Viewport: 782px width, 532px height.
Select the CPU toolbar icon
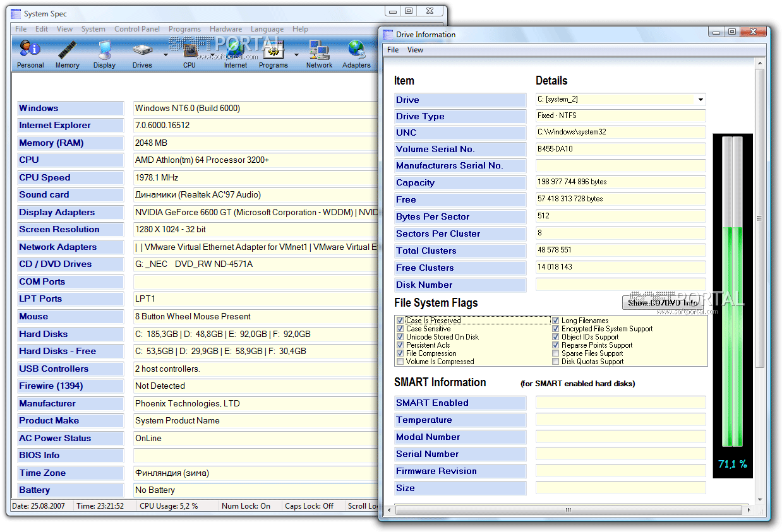tap(189, 54)
